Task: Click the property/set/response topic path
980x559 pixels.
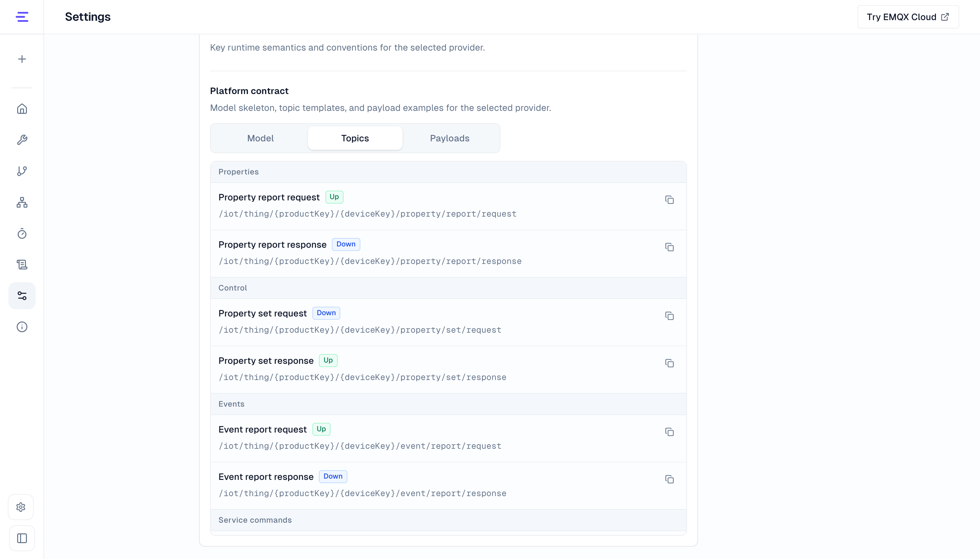Action: pyautogui.click(x=362, y=377)
